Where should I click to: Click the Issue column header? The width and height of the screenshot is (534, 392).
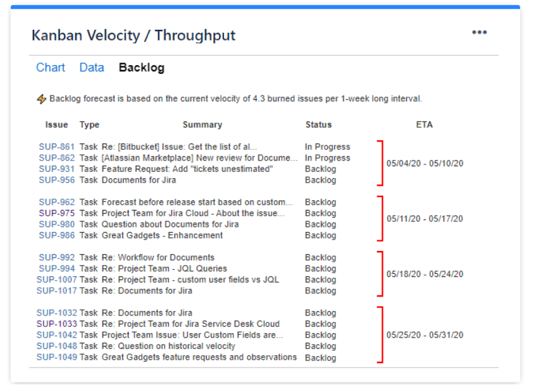coord(56,125)
